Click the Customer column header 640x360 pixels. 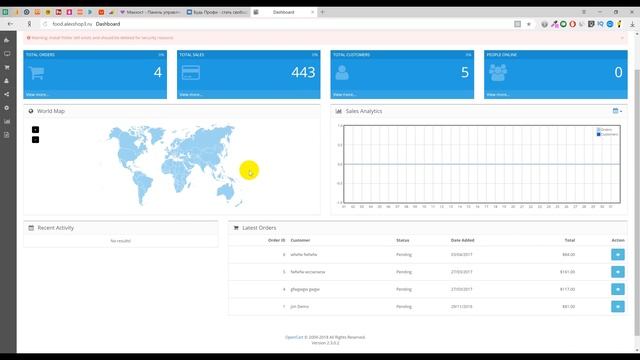pos(300,240)
